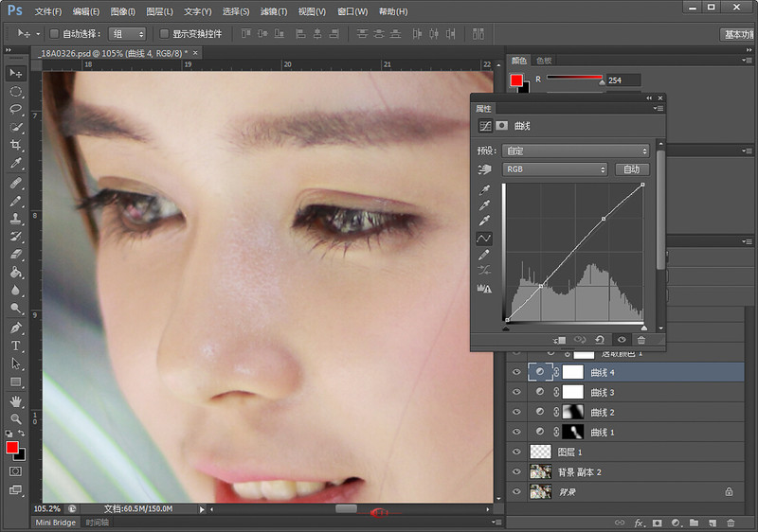
Task: Select the Eraser tool
Action: [16, 254]
